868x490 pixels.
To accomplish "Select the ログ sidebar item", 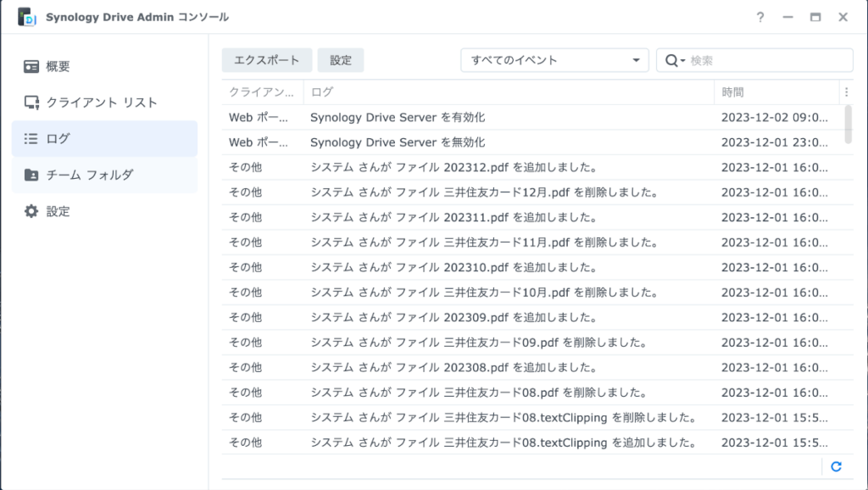I will click(104, 138).
